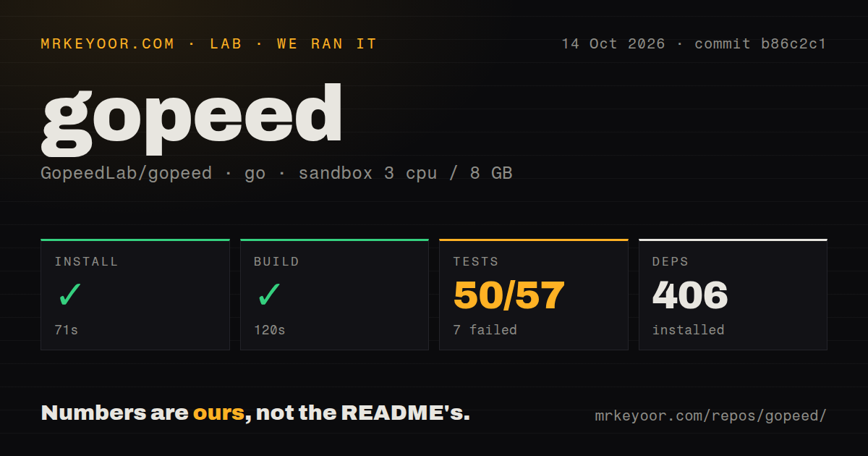Click the GopeedLab/gopeed repo name
868x456 pixels.
127,174
